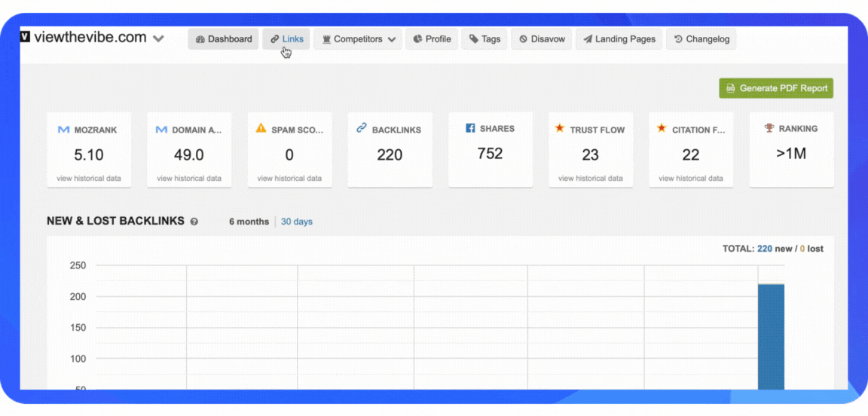This screenshot has height=416, width=868.
Task: Click the chain link icon on Backlinks card
Action: click(x=362, y=128)
